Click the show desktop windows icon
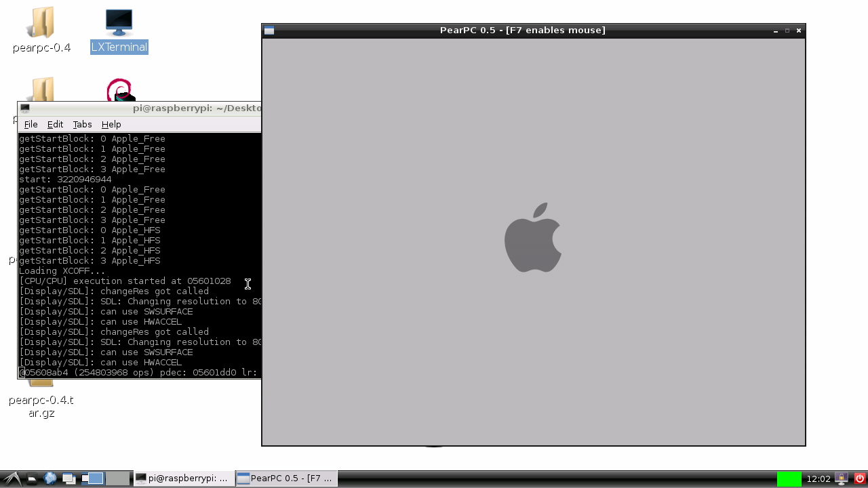868x488 pixels. (68, 479)
